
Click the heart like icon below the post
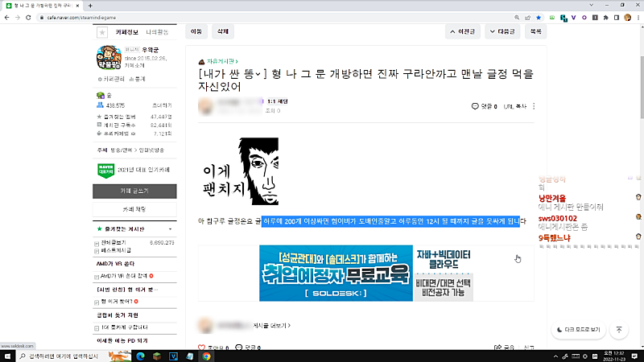click(x=201, y=348)
